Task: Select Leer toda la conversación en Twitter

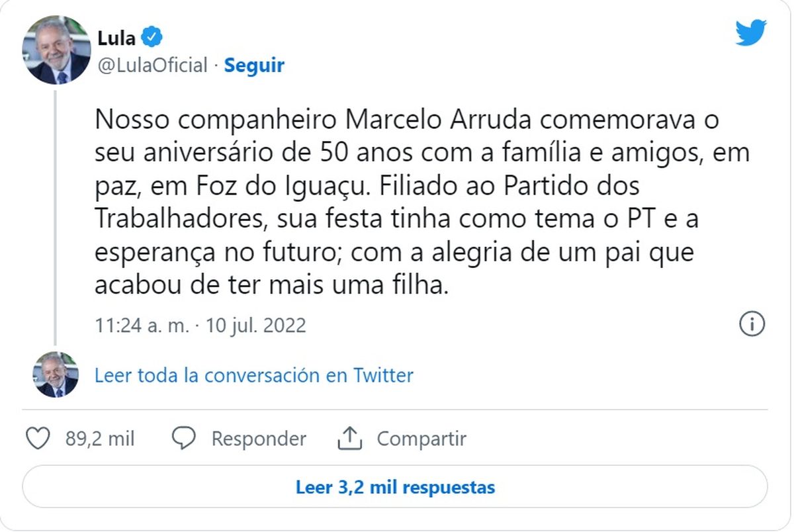Action: click(x=253, y=375)
